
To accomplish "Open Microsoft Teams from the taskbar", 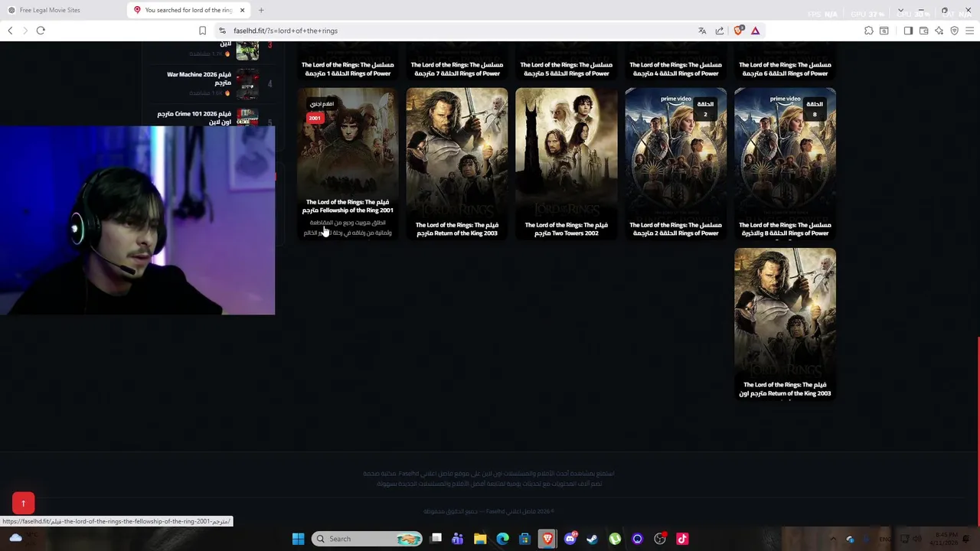I will 458,539.
